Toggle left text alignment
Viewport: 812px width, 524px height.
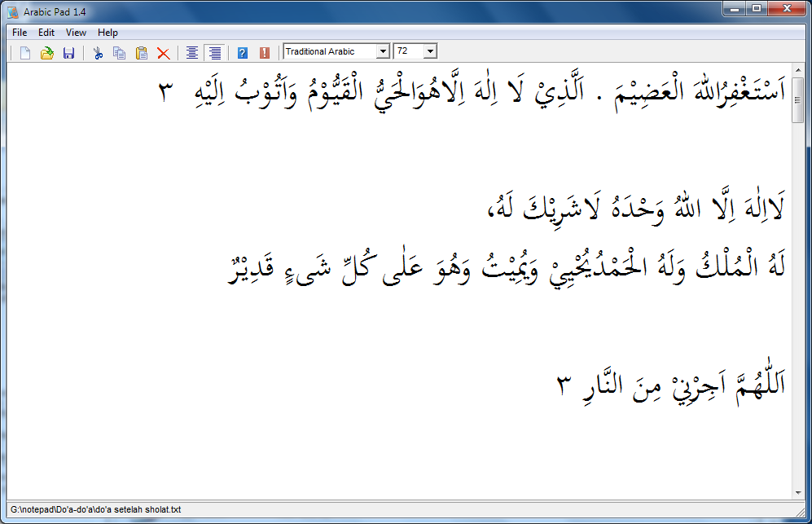(x=191, y=51)
